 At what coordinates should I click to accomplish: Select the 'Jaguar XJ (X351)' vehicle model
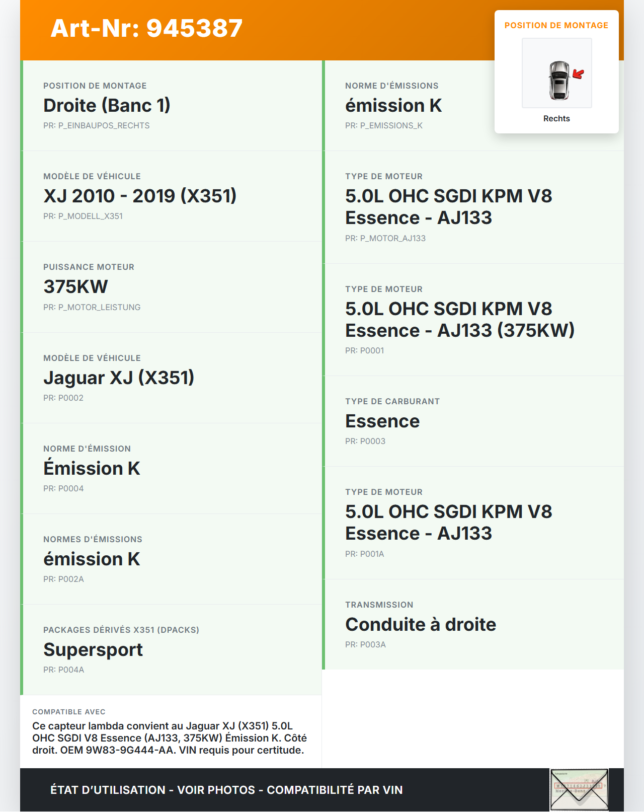click(x=119, y=378)
